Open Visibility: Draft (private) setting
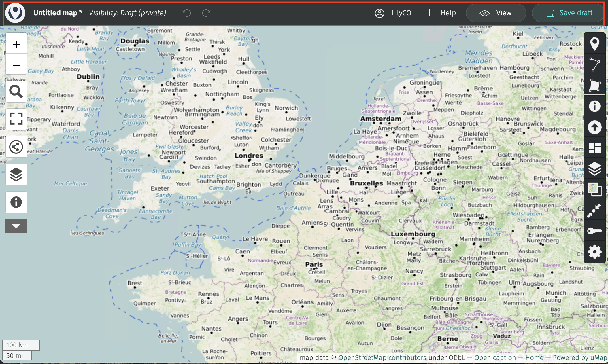 click(x=127, y=13)
